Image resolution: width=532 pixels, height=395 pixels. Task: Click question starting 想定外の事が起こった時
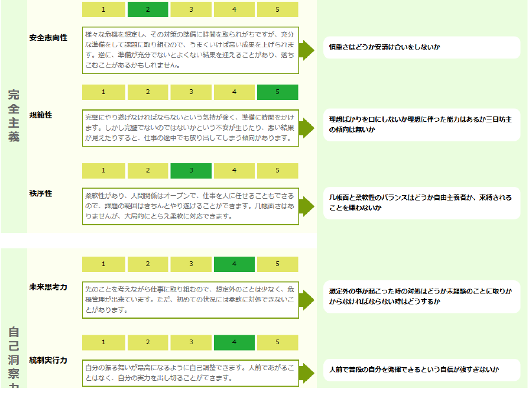coord(420,296)
